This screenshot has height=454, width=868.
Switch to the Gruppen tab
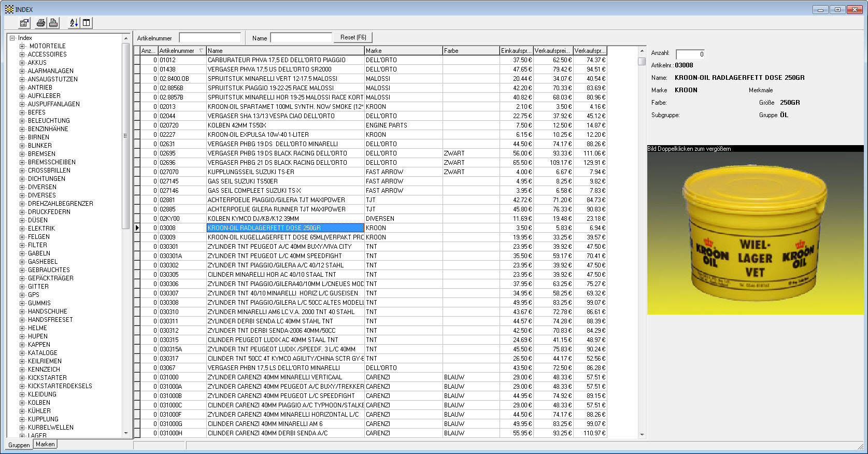click(x=19, y=445)
